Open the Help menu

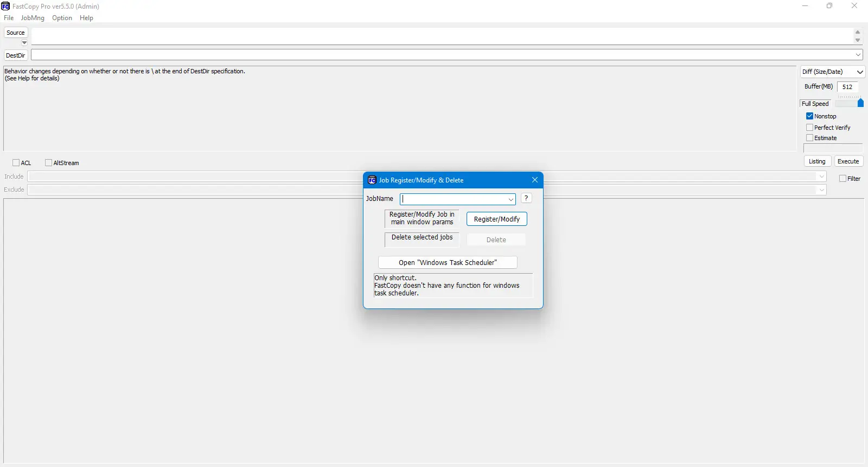pos(86,18)
